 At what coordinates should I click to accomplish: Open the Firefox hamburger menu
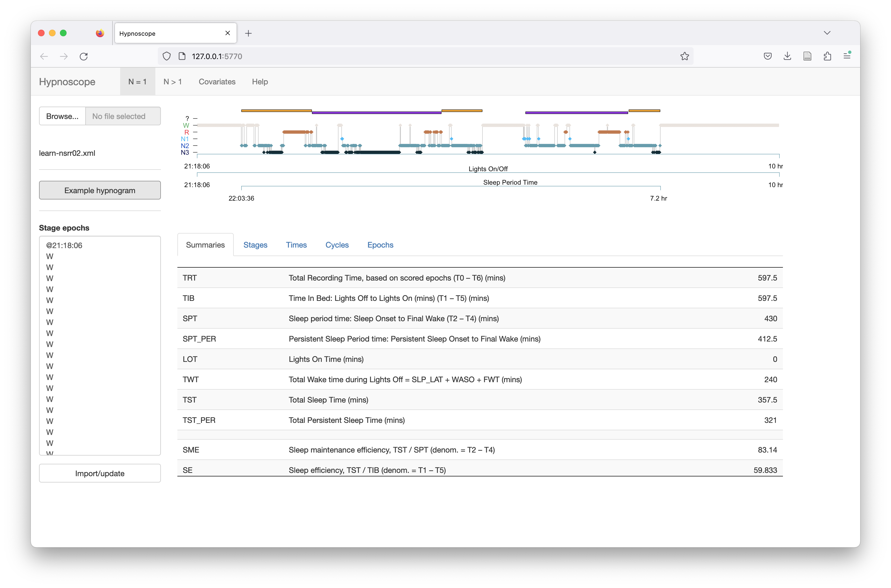[x=847, y=56]
